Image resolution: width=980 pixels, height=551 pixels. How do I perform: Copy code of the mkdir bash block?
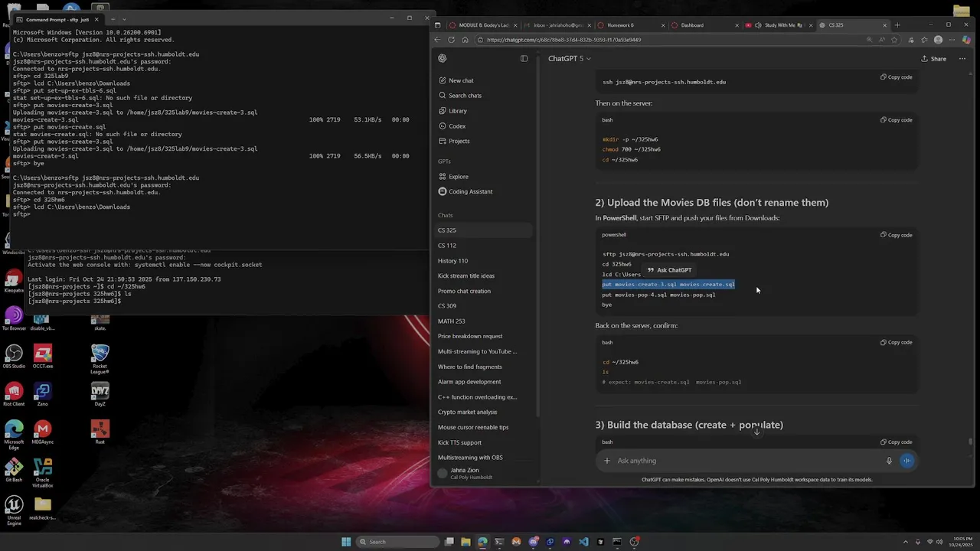pyautogui.click(x=896, y=120)
